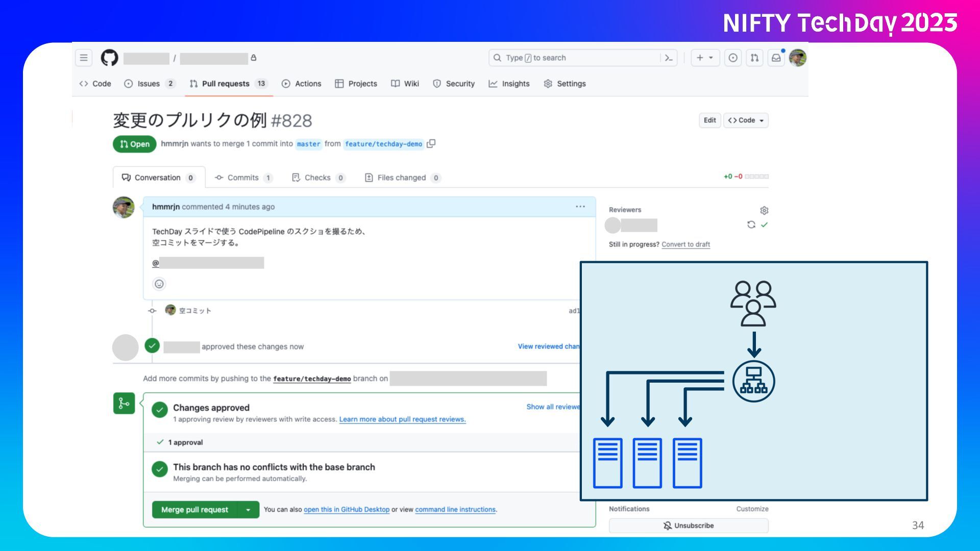Open the notifications inbox icon
The height and width of the screenshot is (551, 980).
(776, 58)
